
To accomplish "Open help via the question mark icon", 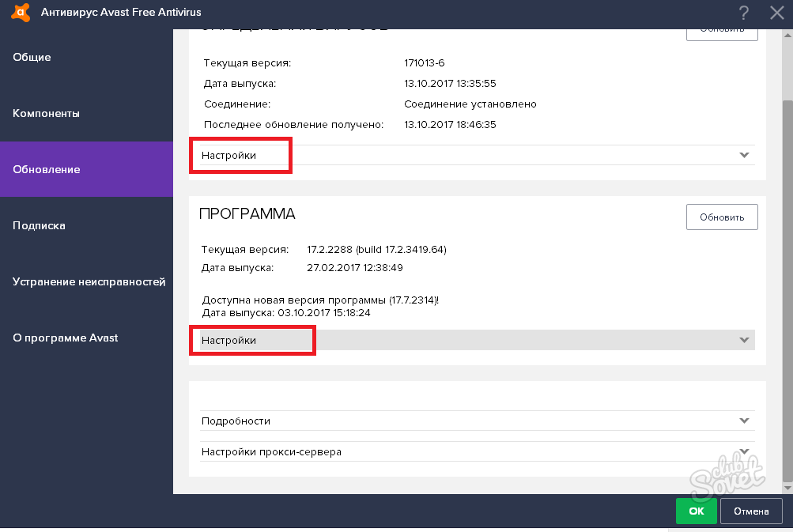I will click(x=743, y=13).
